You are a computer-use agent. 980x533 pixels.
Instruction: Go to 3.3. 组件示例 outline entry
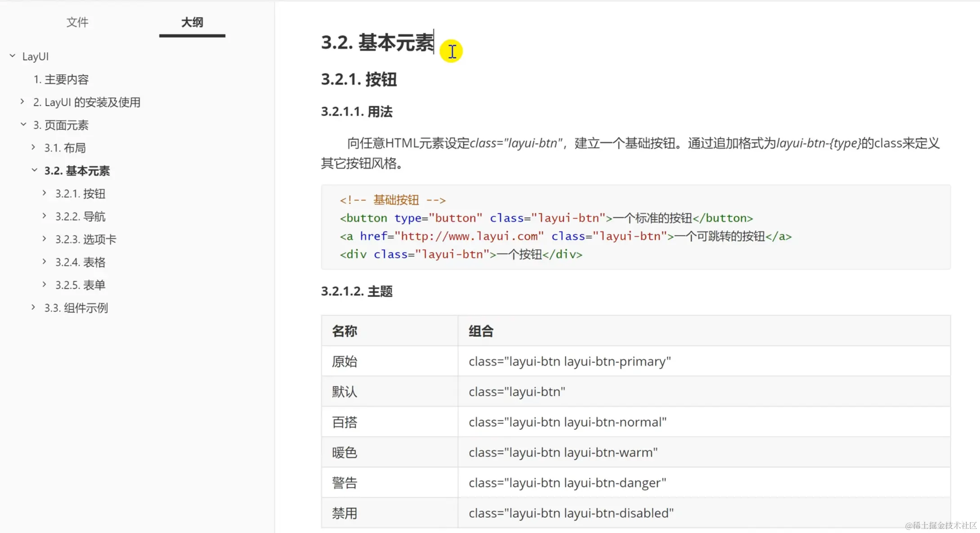(x=76, y=308)
